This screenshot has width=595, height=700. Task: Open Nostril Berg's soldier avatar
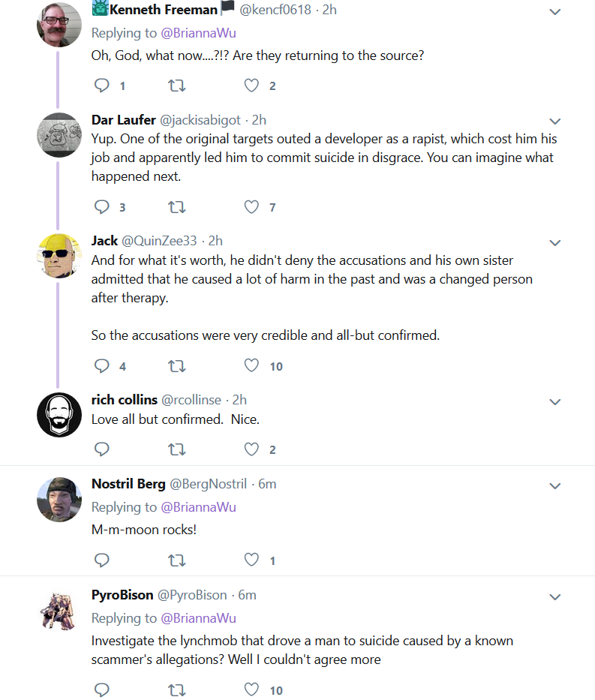click(59, 499)
